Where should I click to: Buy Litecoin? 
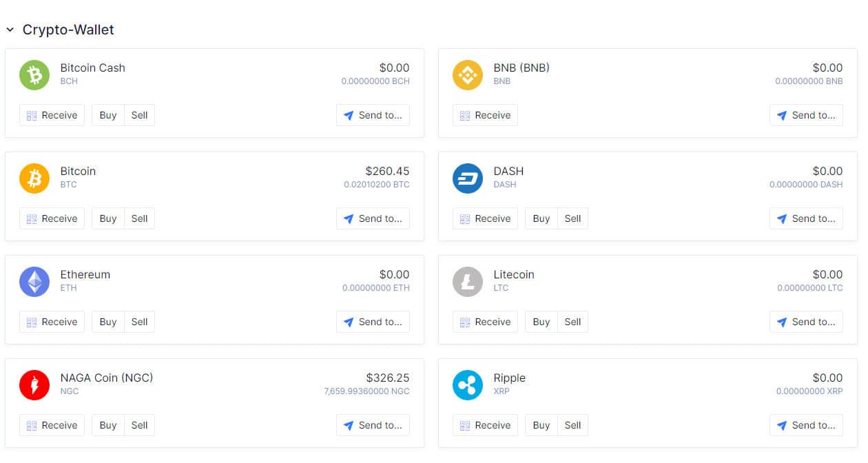(x=541, y=322)
